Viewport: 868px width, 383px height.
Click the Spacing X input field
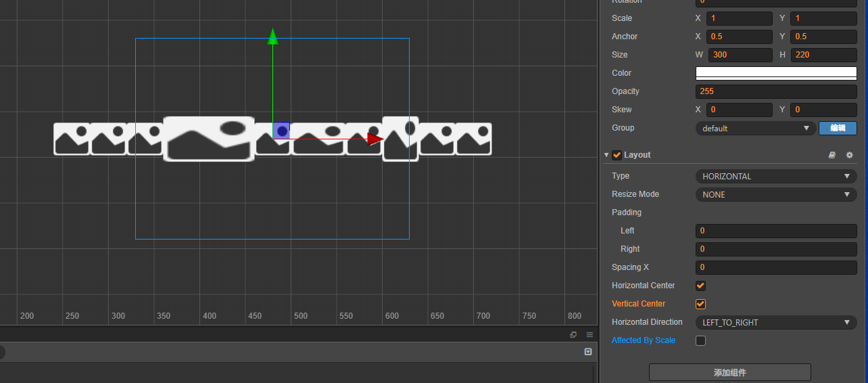tap(776, 267)
